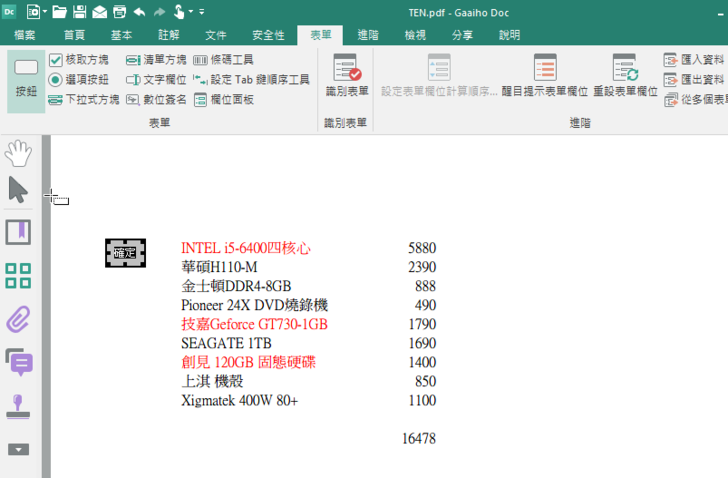This screenshot has width=728, height=478.
Task: Click the text 華碩H110-M
Action: (219, 267)
